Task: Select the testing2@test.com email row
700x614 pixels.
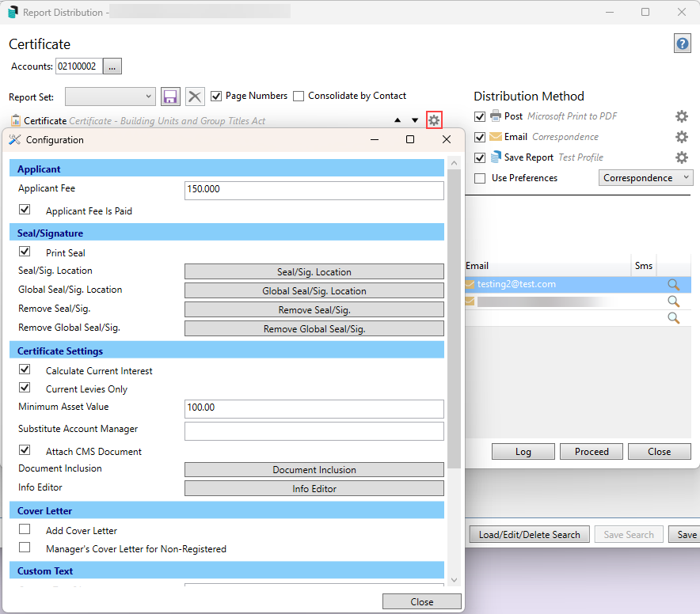Action: 578,285
